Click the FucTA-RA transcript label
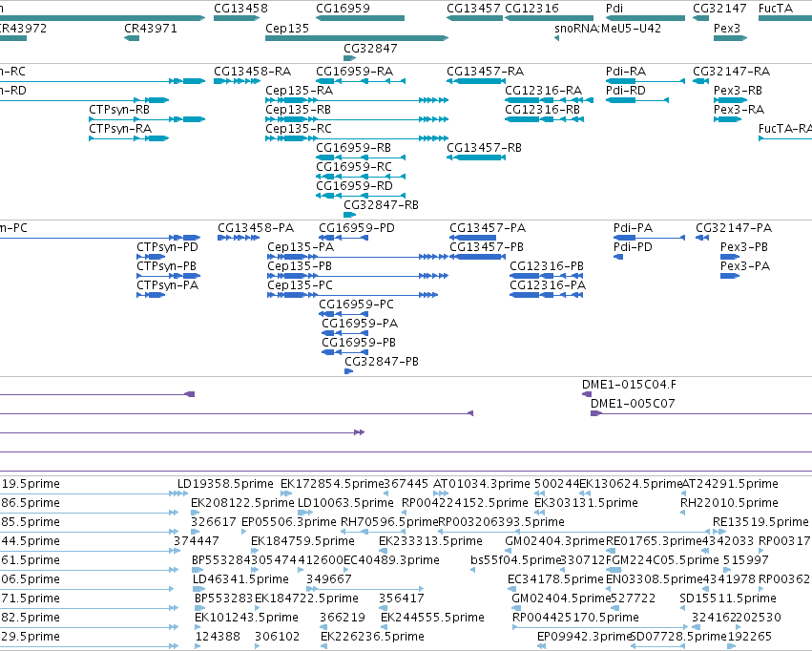 point(784,129)
